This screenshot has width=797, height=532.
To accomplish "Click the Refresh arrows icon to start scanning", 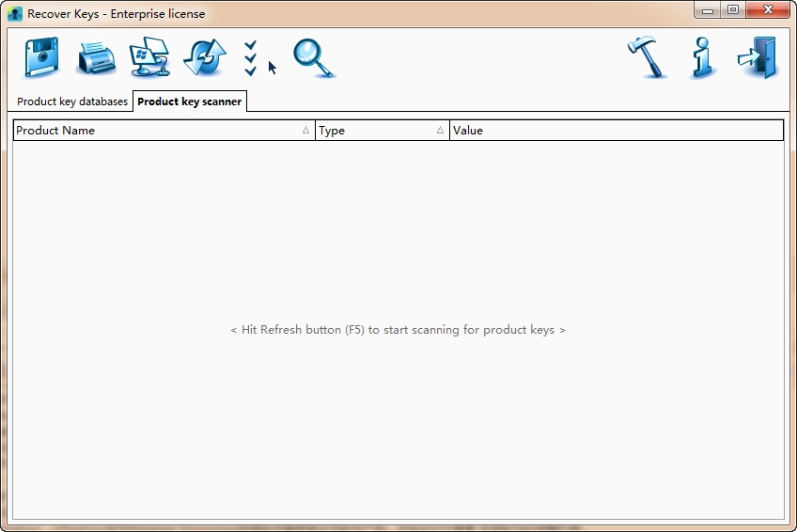I will pos(205,57).
